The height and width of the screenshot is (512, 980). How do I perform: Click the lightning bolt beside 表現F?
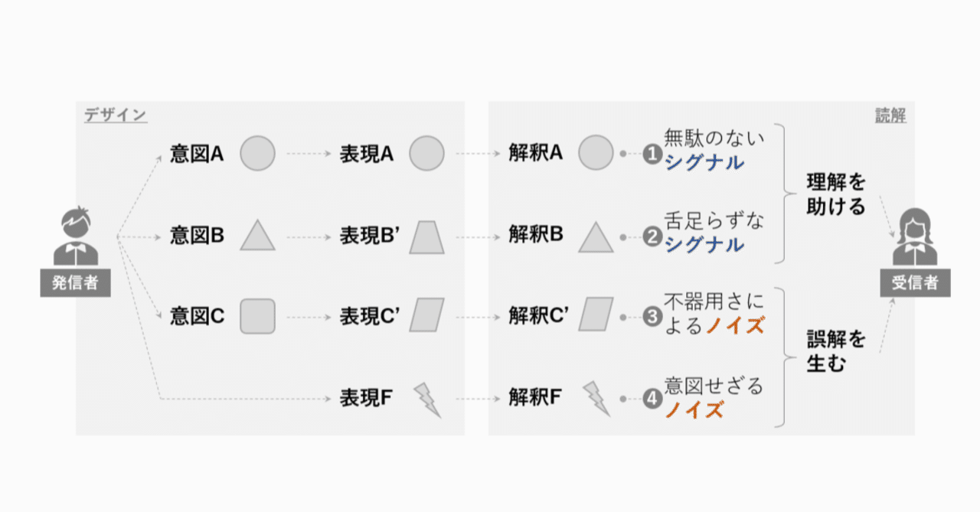(x=427, y=399)
